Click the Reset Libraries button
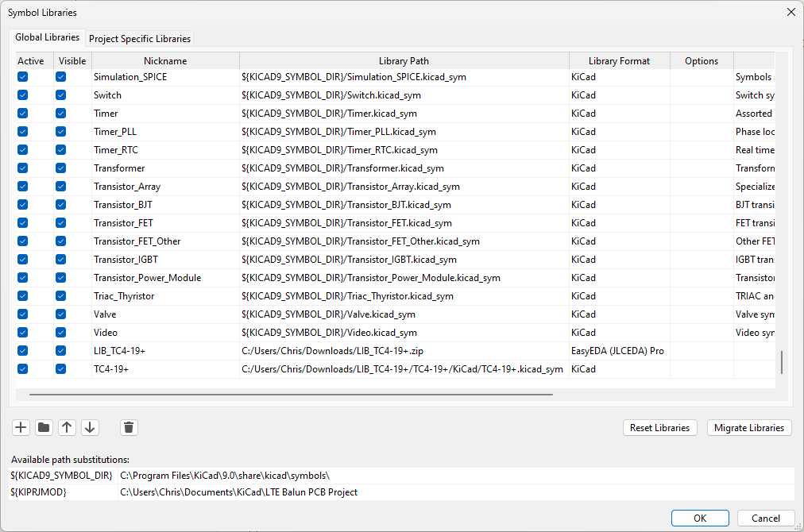This screenshot has height=532, width=804. (x=660, y=427)
